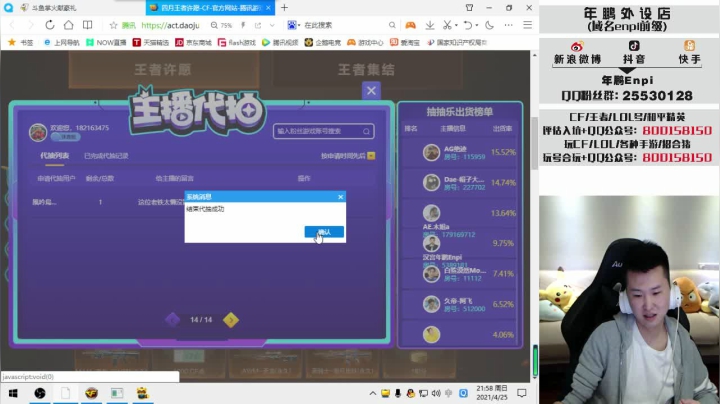Open the CrossFire taskbar icon
Screen dimensions: 720x404
pyautogui.click(x=91, y=393)
